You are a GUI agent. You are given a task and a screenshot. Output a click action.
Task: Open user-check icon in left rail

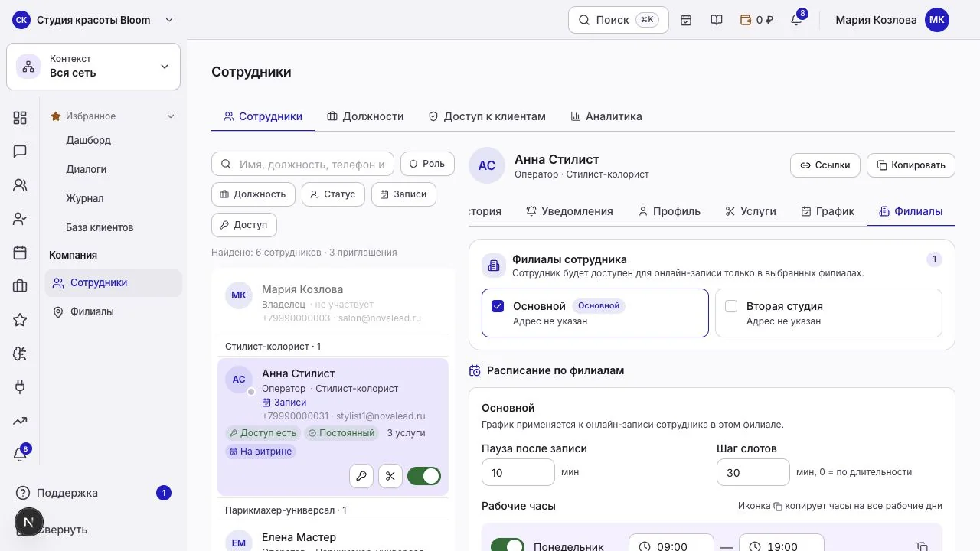(x=20, y=219)
